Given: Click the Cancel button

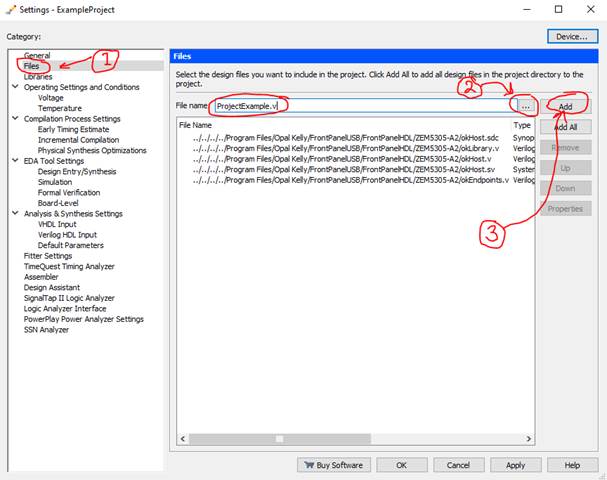Looking at the screenshot, I should (x=459, y=465).
